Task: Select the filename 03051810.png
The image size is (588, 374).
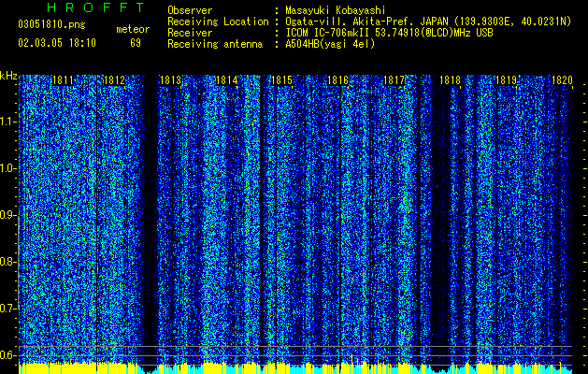Action: [51, 25]
